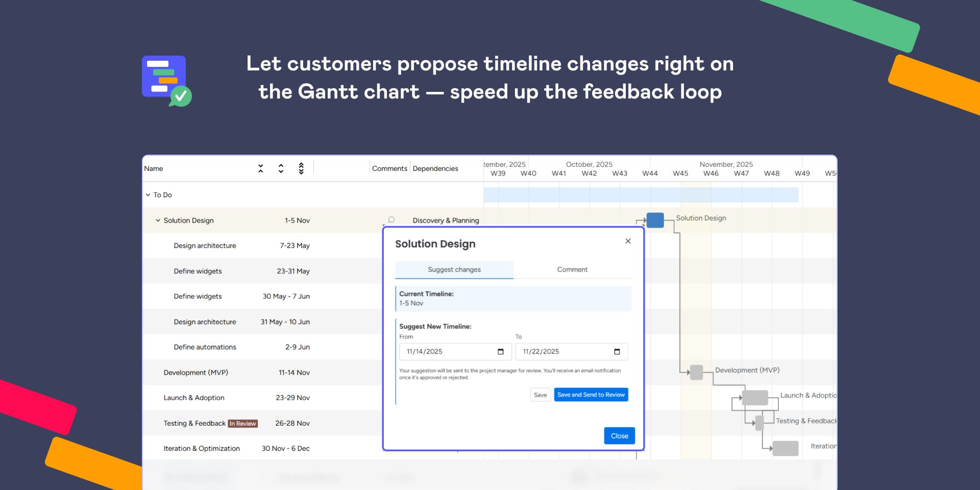The image size is (980, 490).
Task: Click the expand rows icon in header
Action: click(x=281, y=168)
